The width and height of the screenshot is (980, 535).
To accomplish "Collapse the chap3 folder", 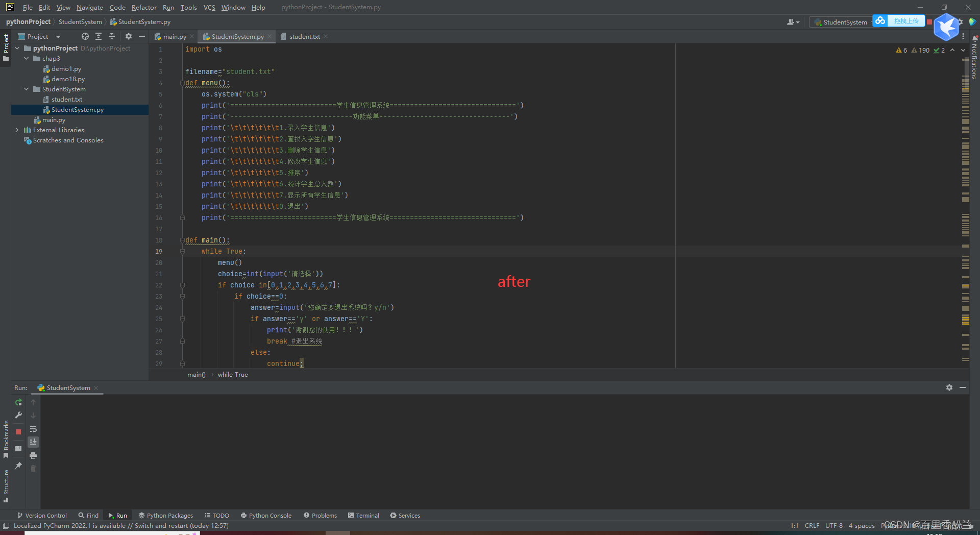I will coord(27,59).
